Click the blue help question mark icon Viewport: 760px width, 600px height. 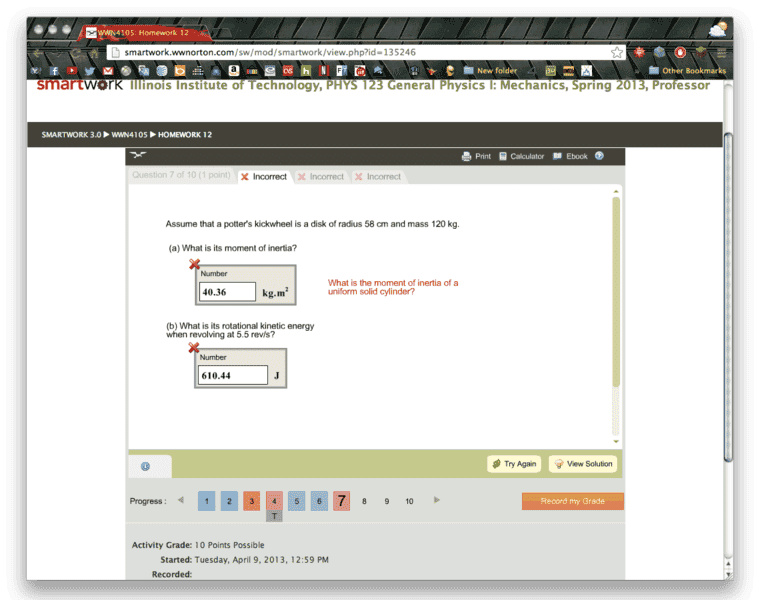coord(600,156)
